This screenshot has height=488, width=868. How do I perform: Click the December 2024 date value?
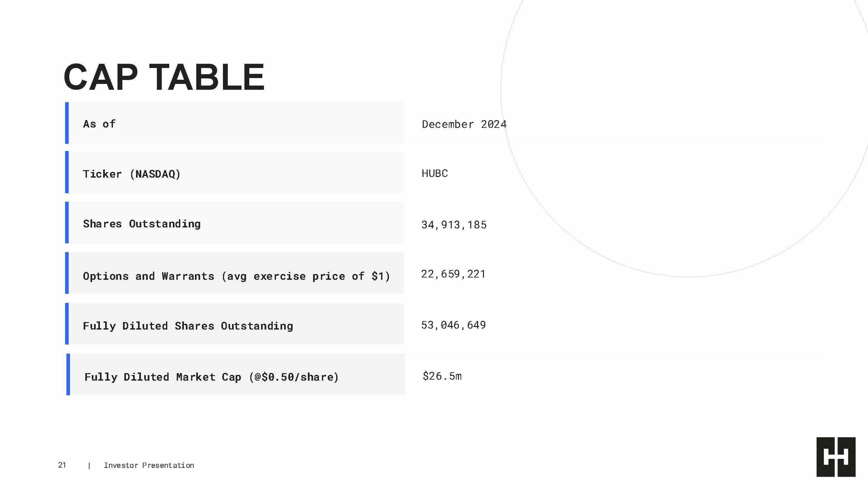tap(464, 124)
